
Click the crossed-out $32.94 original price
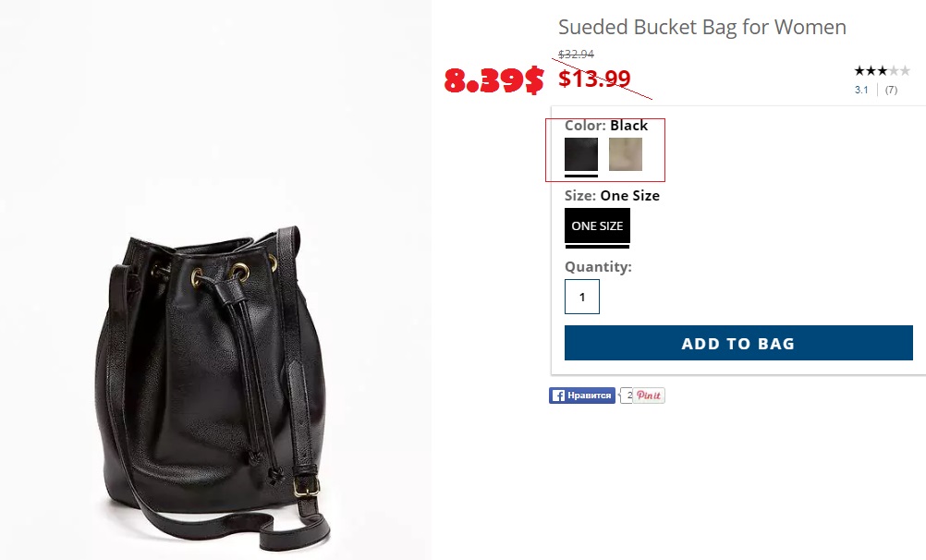pos(576,55)
